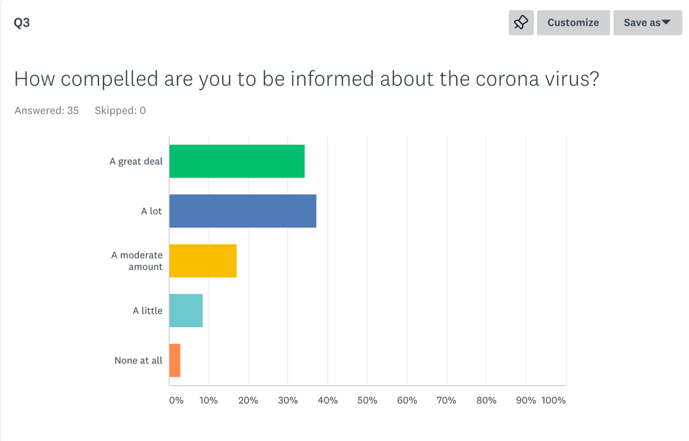Click the green 'A great deal' bar
Screen dimensions: 689x441
click(237, 161)
